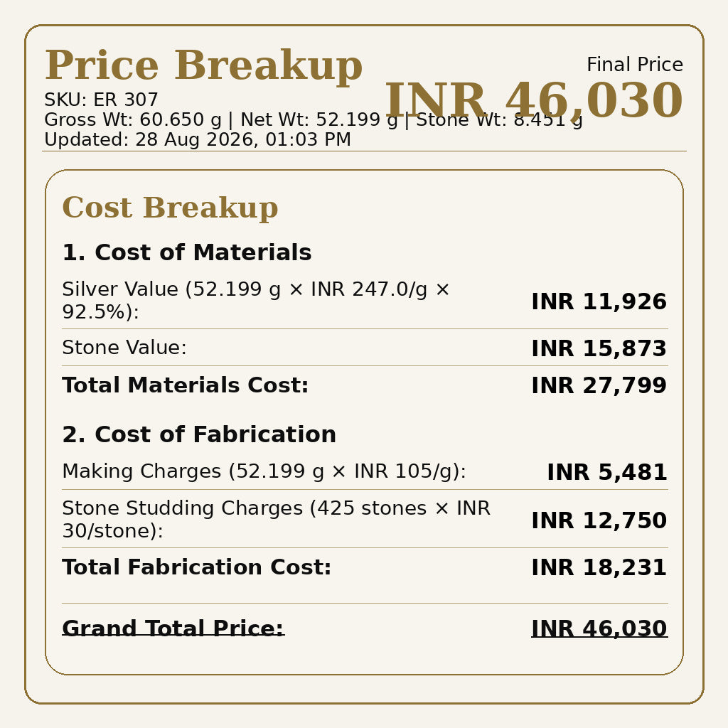Select the INR 15,873 stone amount
Image resolution: width=728 pixels, height=728 pixels.
599,348
